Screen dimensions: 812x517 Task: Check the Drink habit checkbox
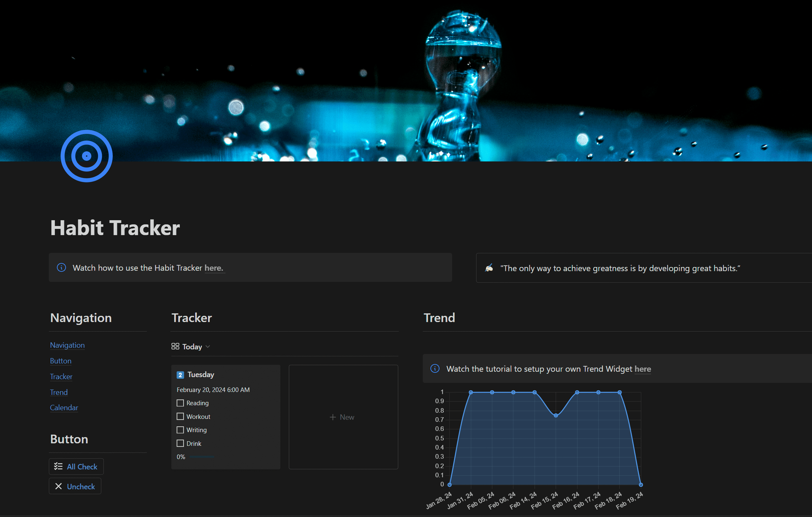(180, 443)
